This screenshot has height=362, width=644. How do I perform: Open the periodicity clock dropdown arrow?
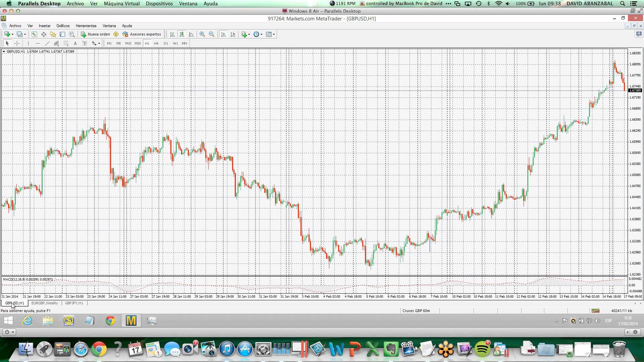click(262, 34)
